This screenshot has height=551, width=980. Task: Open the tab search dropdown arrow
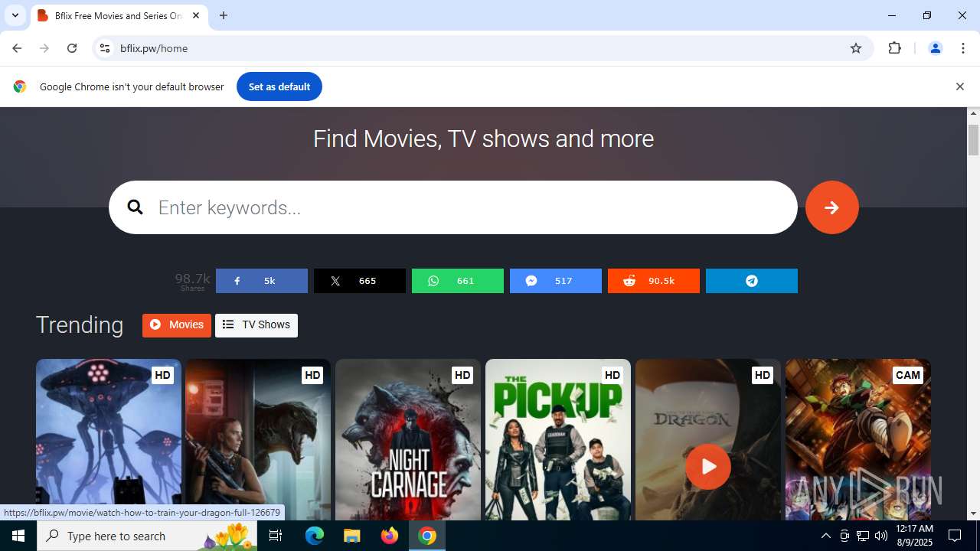click(x=15, y=15)
